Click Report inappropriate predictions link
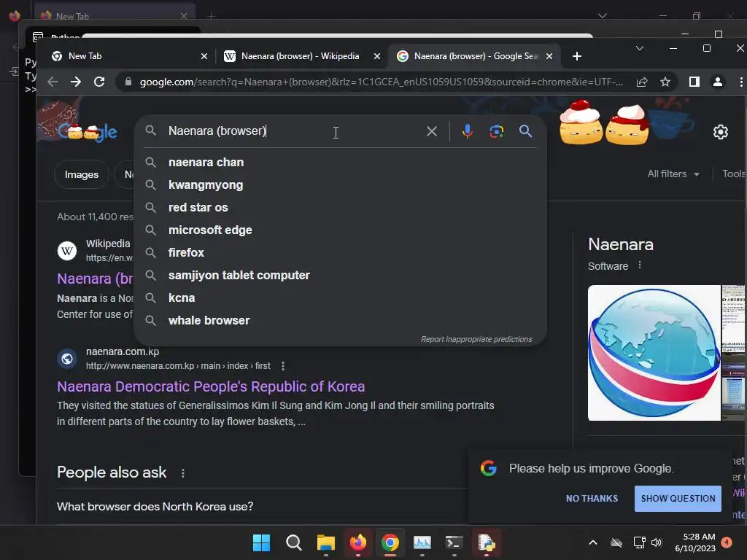The image size is (747, 560). [476, 339]
